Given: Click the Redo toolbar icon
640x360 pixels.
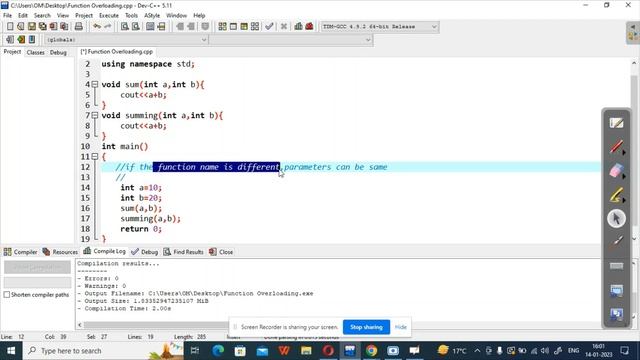Looking at the screenshot, I should click(x=108, y=27).
